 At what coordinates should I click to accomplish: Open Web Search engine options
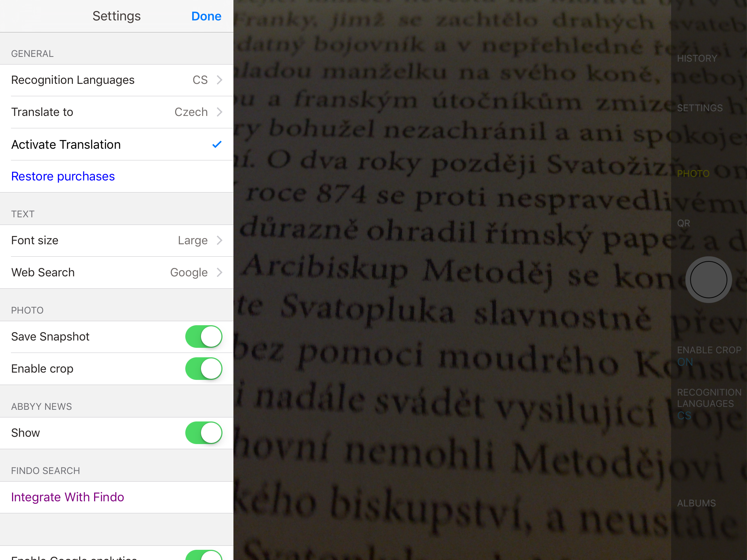click(117, 273)
